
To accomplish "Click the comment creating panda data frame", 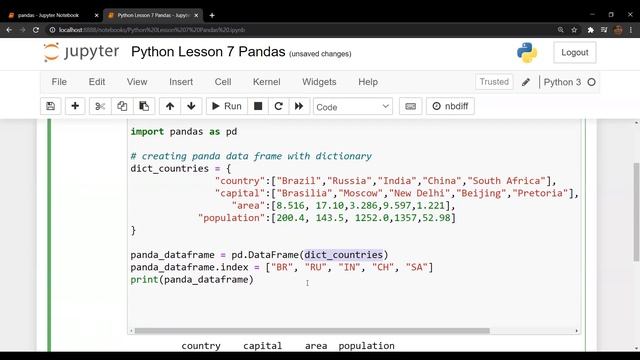I will tap(251, 156).
